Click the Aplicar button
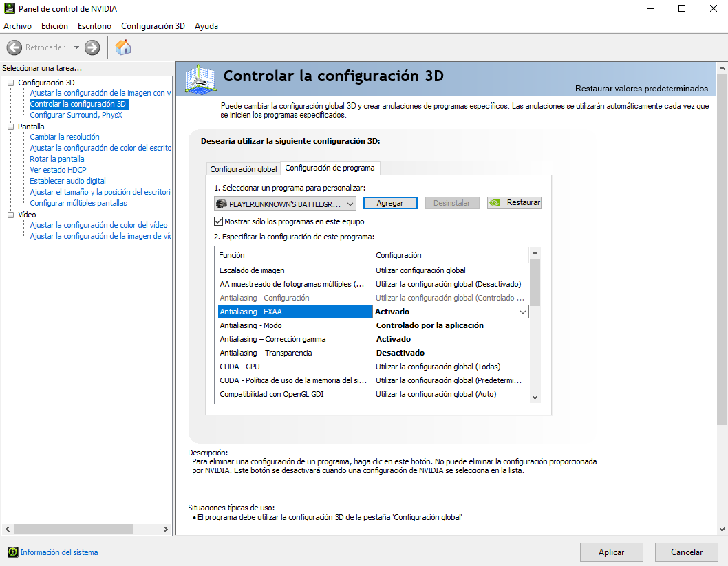The width and height of the screenshot is (728, 566). pos(611,552)
